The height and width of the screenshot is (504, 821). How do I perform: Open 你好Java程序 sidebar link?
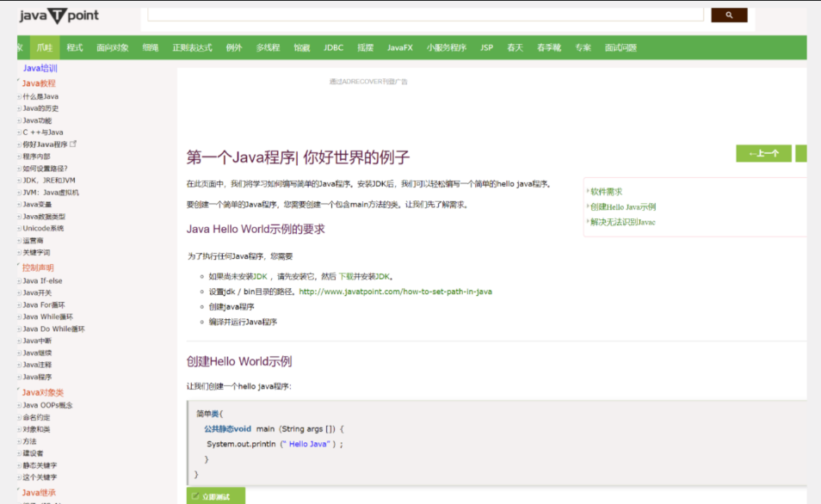pos(45,144)
